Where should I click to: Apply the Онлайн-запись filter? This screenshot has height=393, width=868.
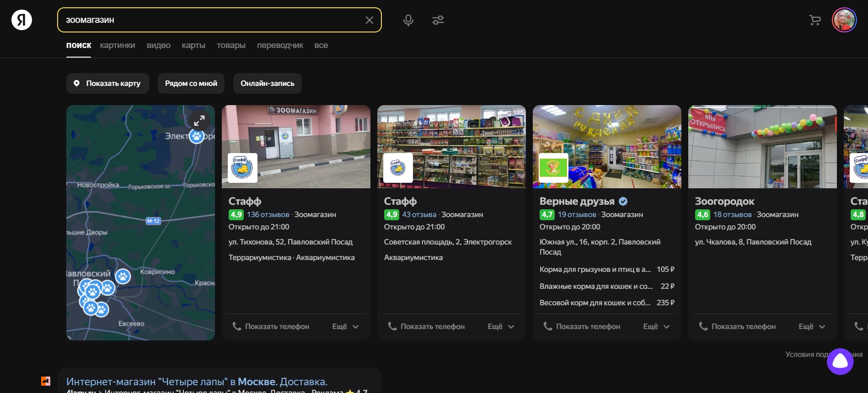tap(268, 83)
